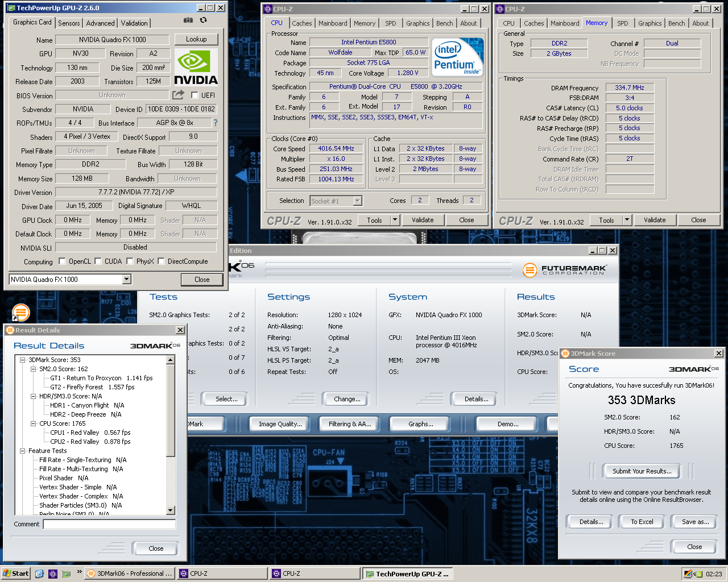Viewport: 728px width, 582px height.
Task: Click the Windows Start button
Action: click(x=16, y=573)
